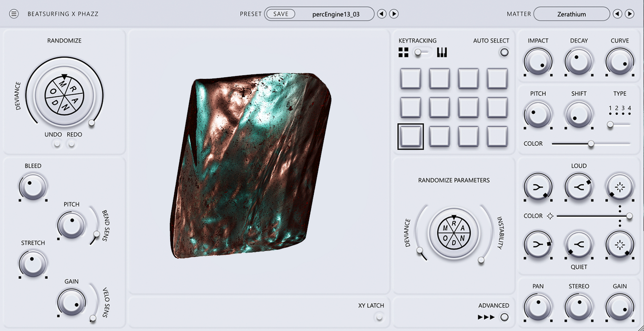This screenshot has height=331, width=644.
Task: Toggle the Auto Select option
Action: pos(504,53)
